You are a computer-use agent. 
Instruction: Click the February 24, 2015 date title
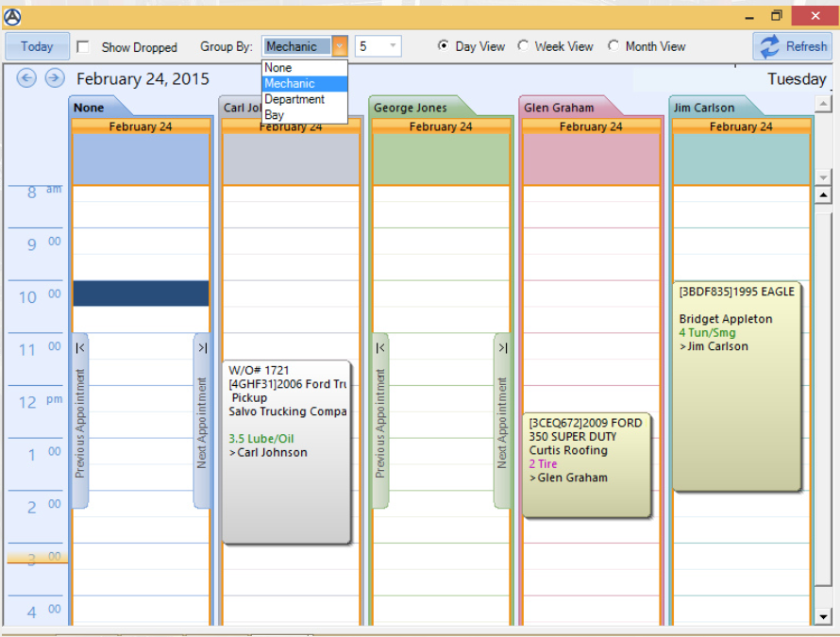(x=143, y=78)
